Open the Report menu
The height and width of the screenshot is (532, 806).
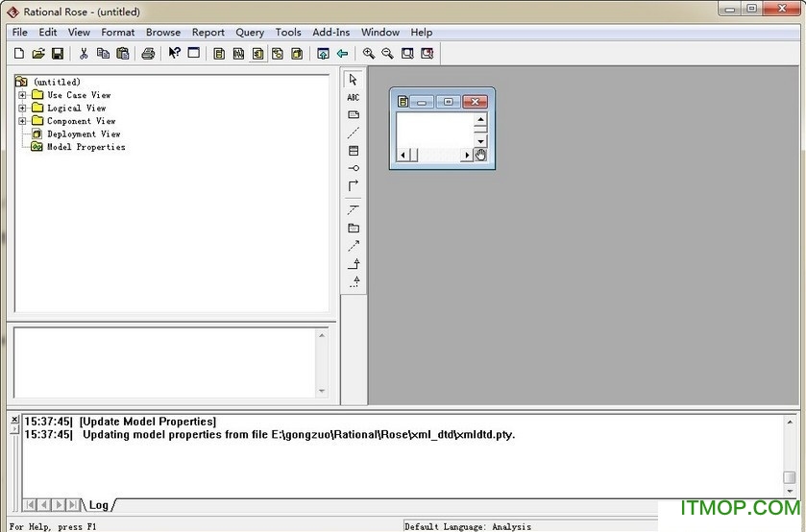(x=208, y=32)
